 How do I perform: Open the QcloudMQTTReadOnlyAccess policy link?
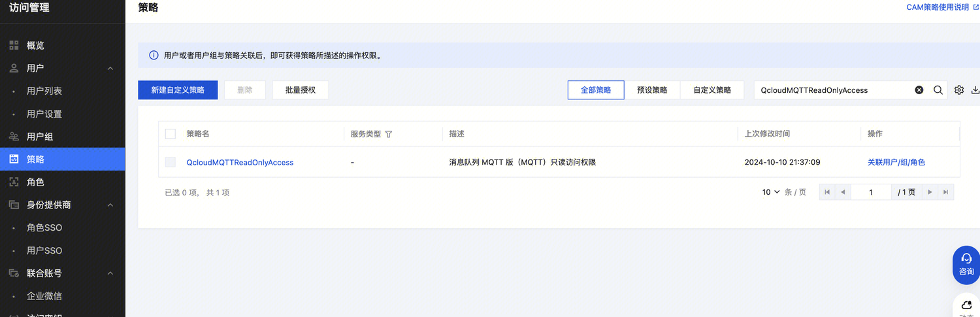point(240,162)
